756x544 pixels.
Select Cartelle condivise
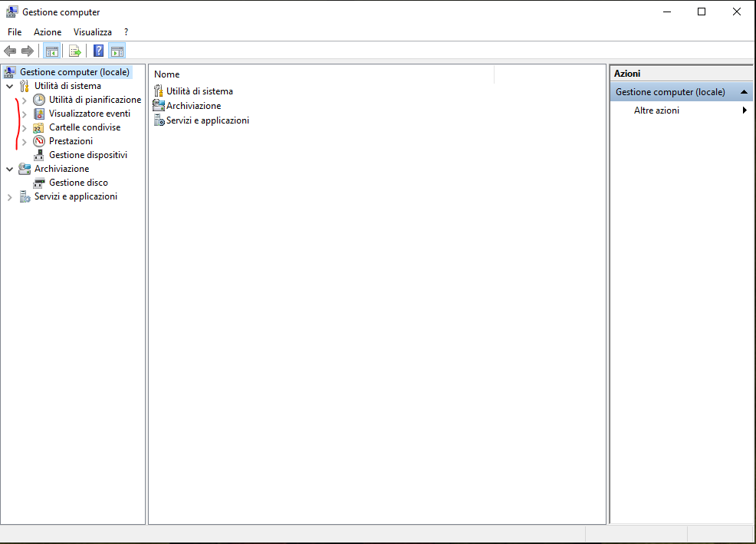[x=84, y=127]
